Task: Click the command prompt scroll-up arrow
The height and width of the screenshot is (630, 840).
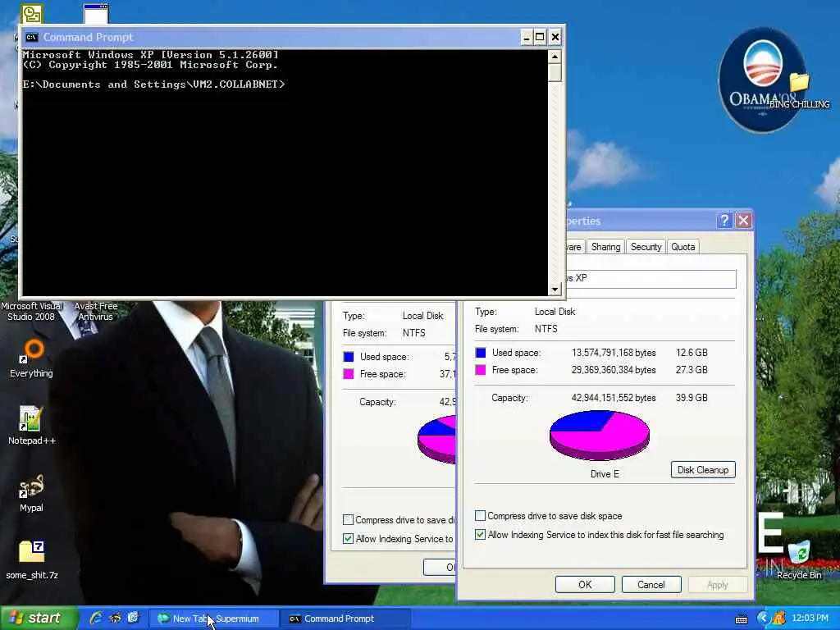Action: tap(555, 57)
